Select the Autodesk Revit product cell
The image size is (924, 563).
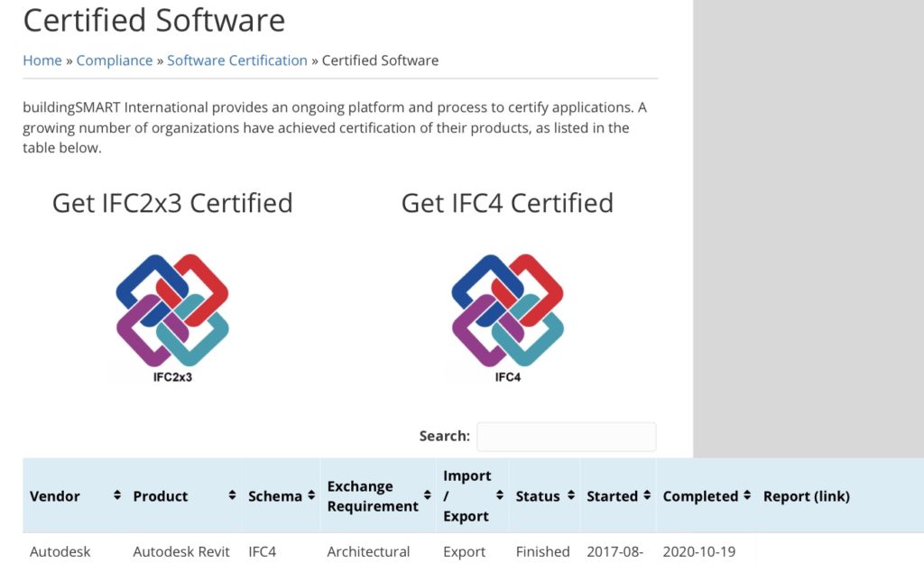click(181, 552)
